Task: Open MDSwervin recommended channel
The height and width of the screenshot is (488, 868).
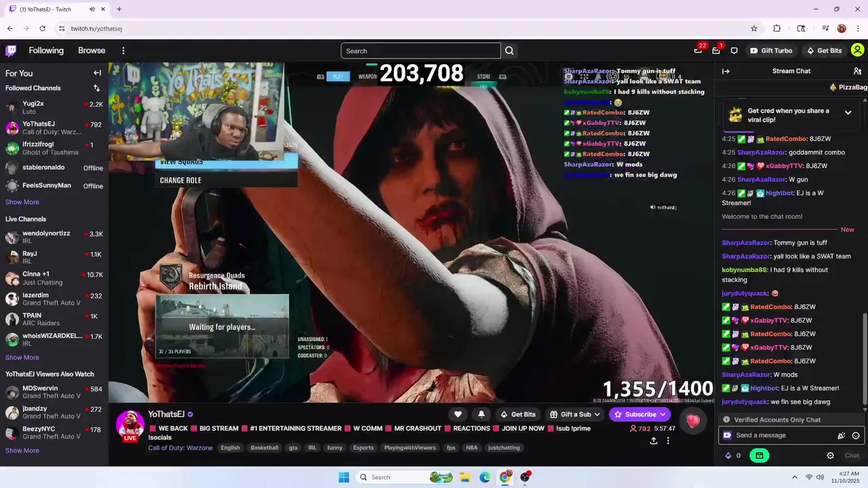Action: point(54,392)
